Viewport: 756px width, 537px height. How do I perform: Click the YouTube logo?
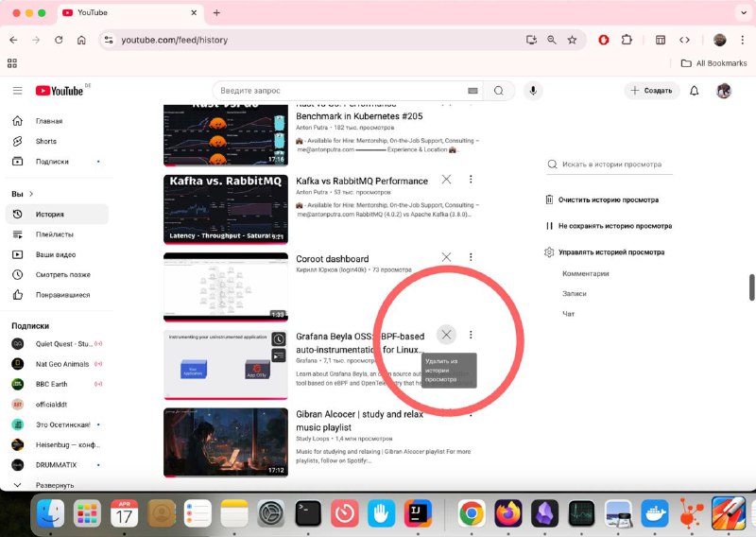point(60,91)
